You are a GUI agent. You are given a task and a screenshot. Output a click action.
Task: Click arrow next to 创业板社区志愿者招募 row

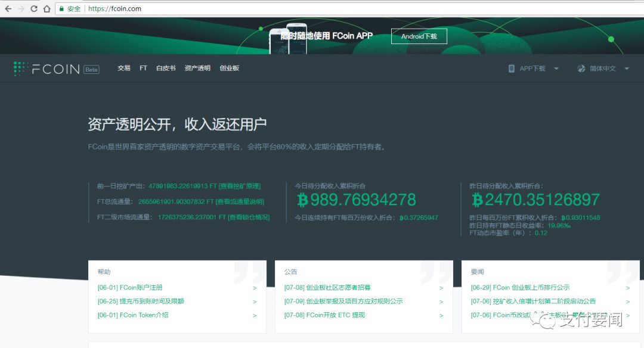(441, 288)
